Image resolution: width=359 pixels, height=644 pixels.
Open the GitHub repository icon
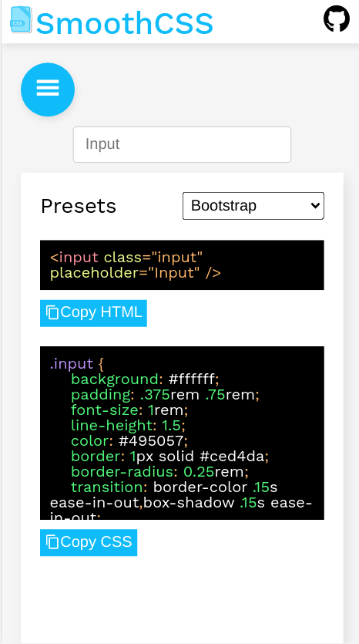click(x=337, y=19)
